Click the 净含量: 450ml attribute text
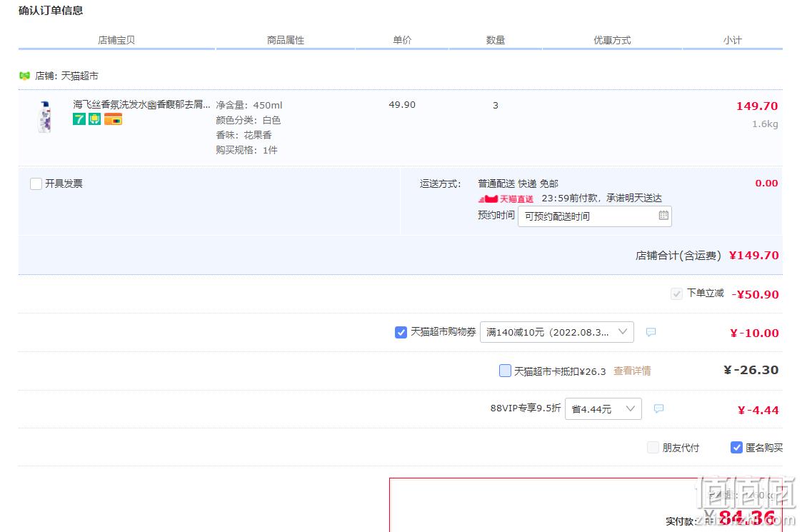The width and height of the screenshot is (802, 532). click(x=249, y=106)
